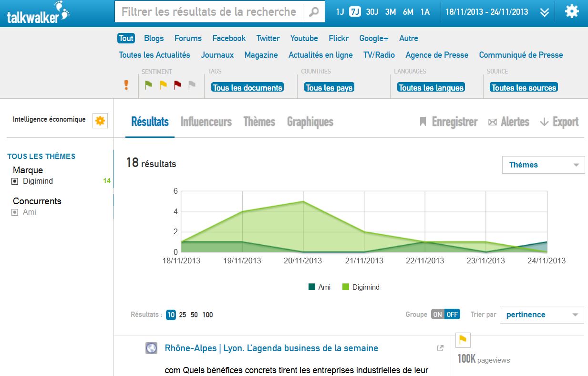Click the globe icon beside Rhône-Alpes article

pos(151,348)
